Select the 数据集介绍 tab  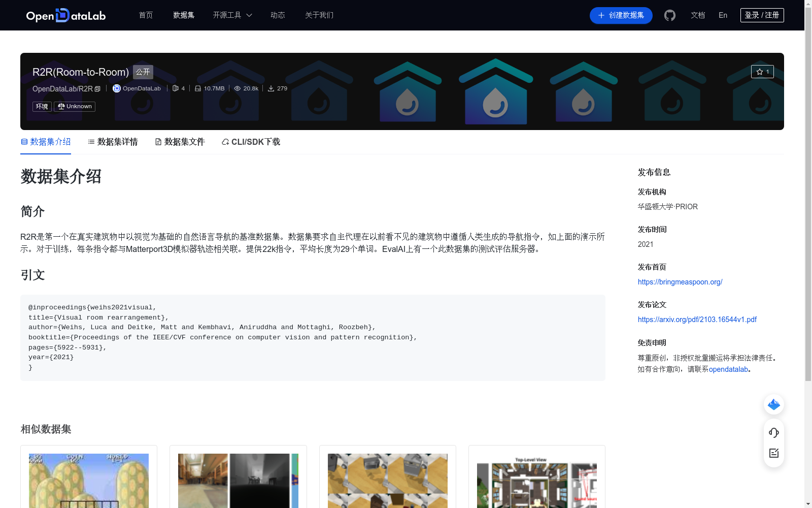[x=46, y=142]
